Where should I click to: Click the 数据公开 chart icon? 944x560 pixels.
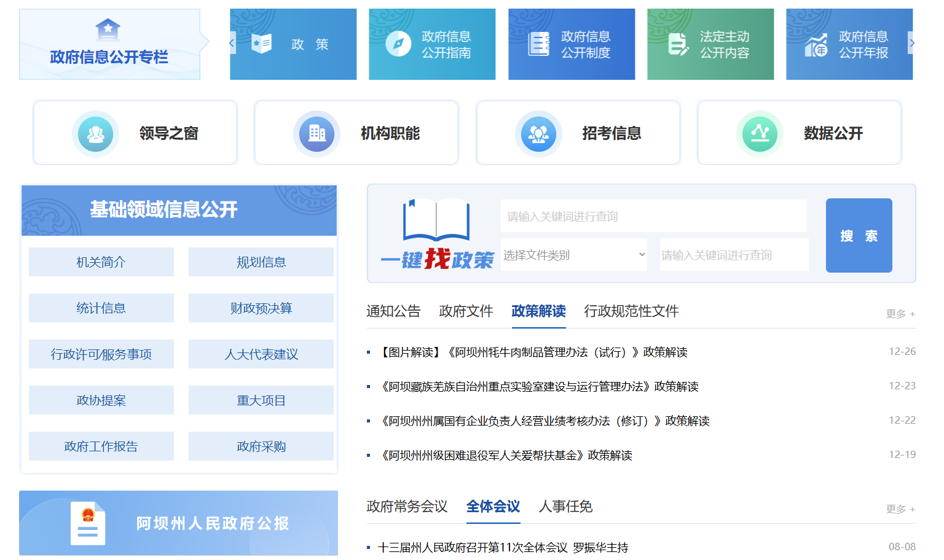(x=760, y=133)
